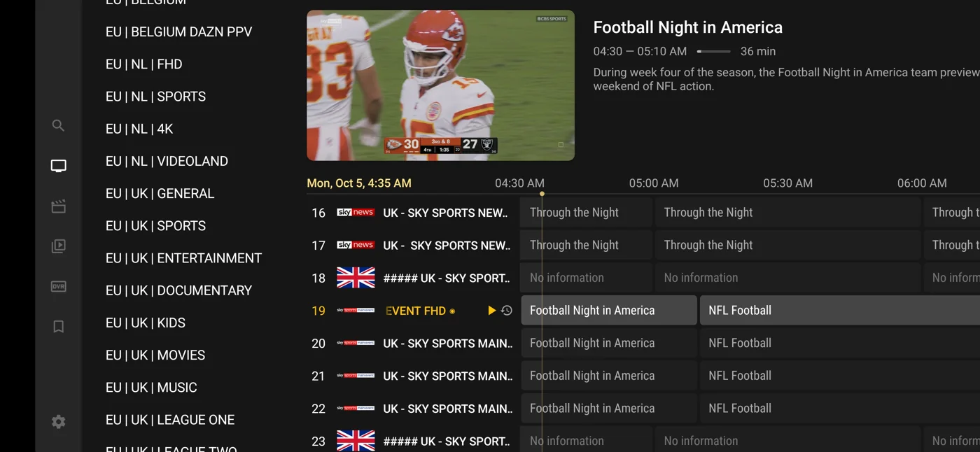
Task: Open the Movies clapperboard icon
Action: pos(59,206)
